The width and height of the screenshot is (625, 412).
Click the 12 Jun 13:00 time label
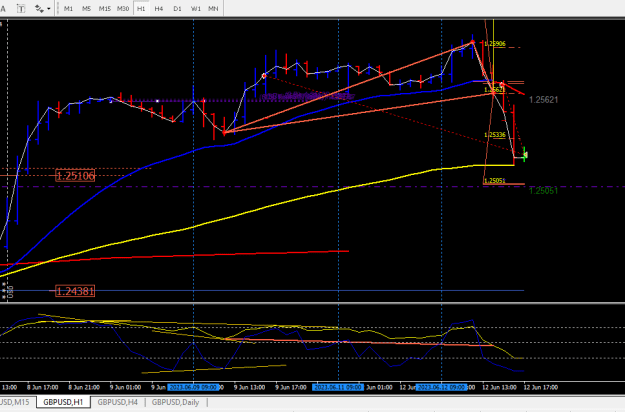click(x=499, y=387)
